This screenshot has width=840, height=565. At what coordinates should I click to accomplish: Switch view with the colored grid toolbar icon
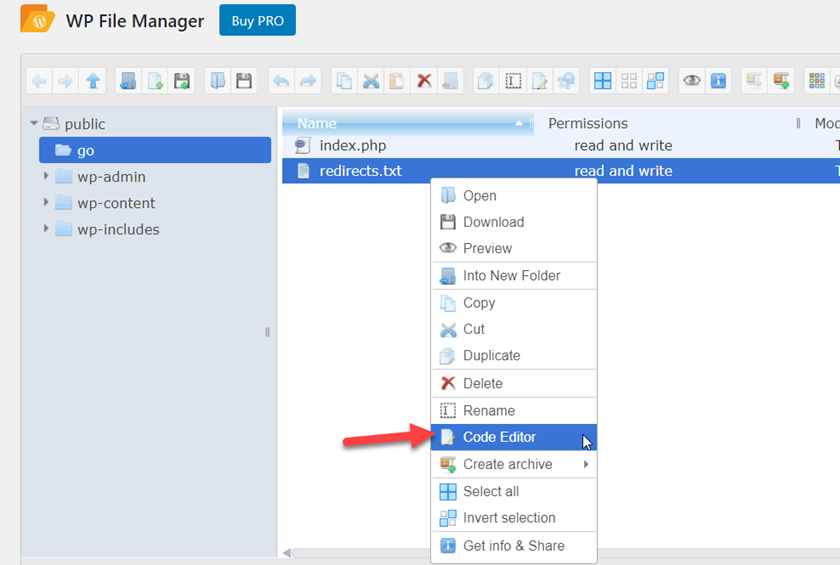[817, 81]
